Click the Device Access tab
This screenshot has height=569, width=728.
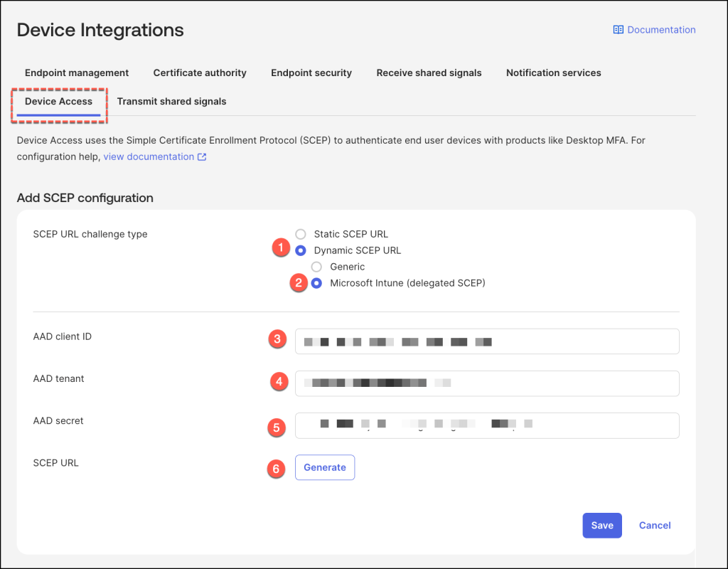58,102
